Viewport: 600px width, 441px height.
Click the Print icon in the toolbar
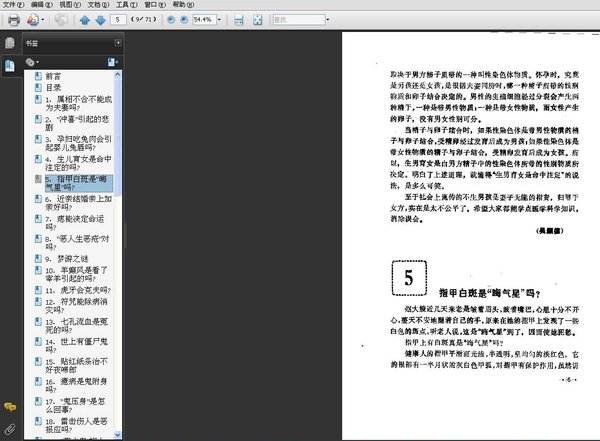tap(14, 20)
